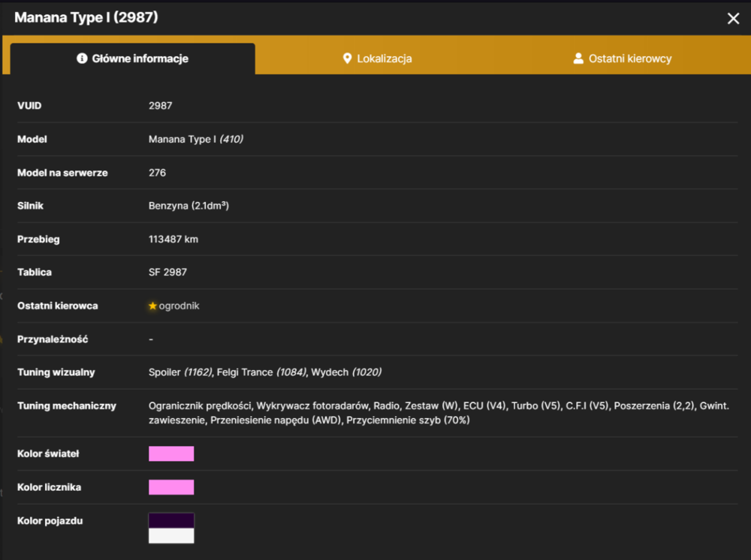Switch to the Lokalizacja tab
This screenshot has height=560, width=751.
[x=378, y=59]
